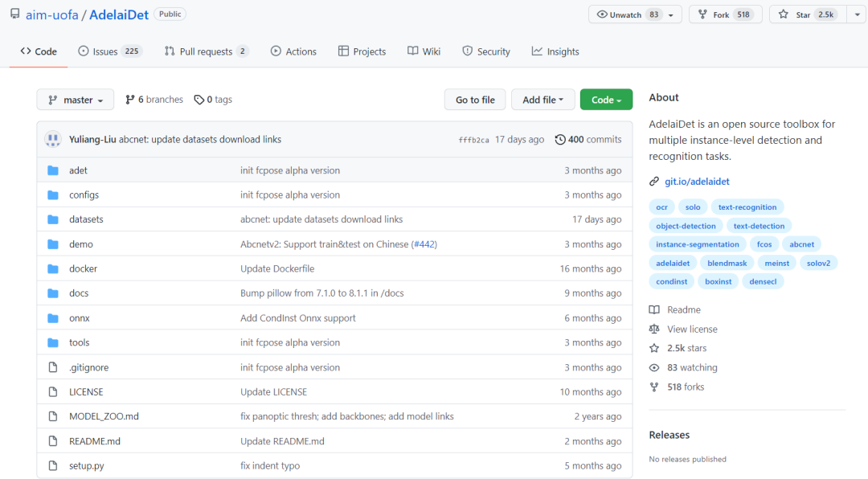The height and width of the screenshot is (479, 868).
Task: Open the AdelaiDet repository name link
Action: [x=119, y=15]
